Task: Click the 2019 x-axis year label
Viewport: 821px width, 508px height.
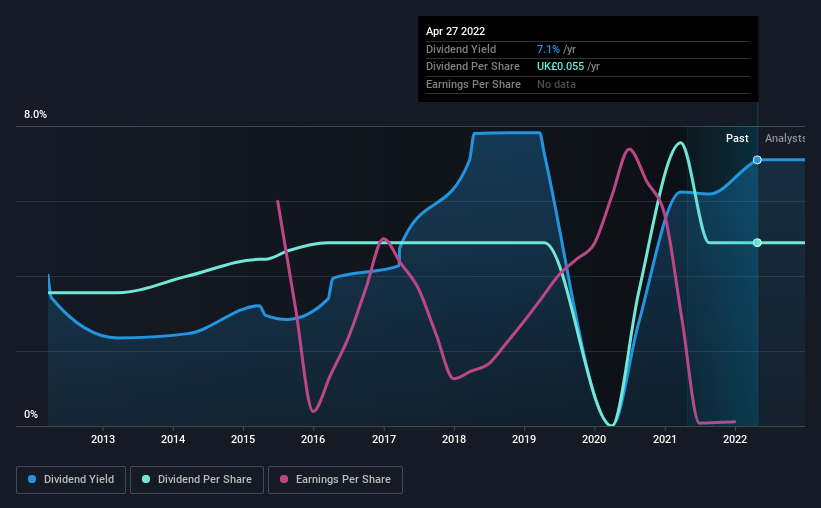Action: coord(524,439)
